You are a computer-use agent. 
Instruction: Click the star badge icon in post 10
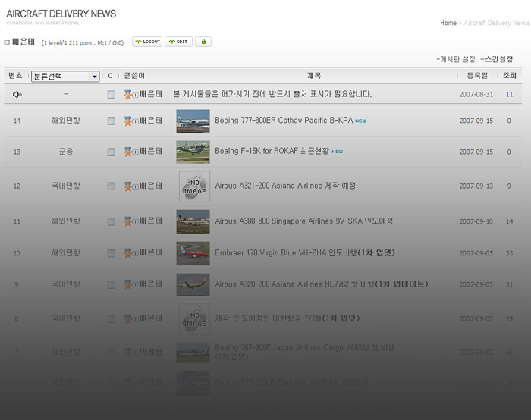[x=128, y=253]
